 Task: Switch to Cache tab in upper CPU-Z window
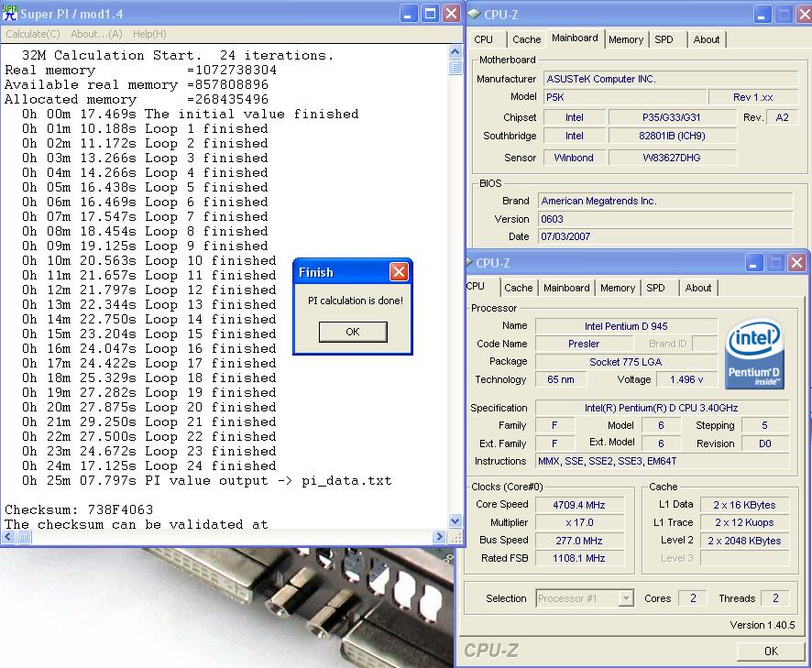tap(526, 39)
